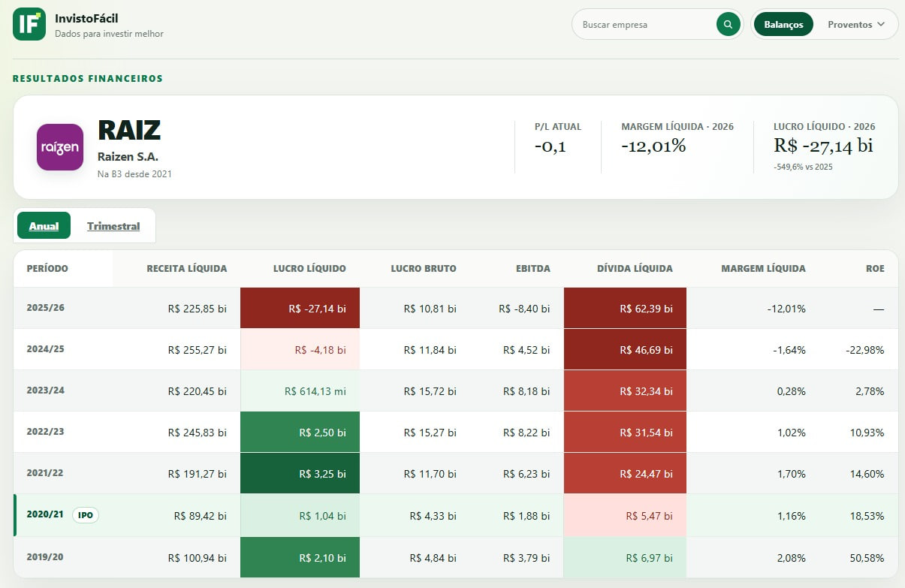This screenshot has width=905, height=588.
Task: Click the R$ -4,18 bi net profit cell
Action: point(300,349)
